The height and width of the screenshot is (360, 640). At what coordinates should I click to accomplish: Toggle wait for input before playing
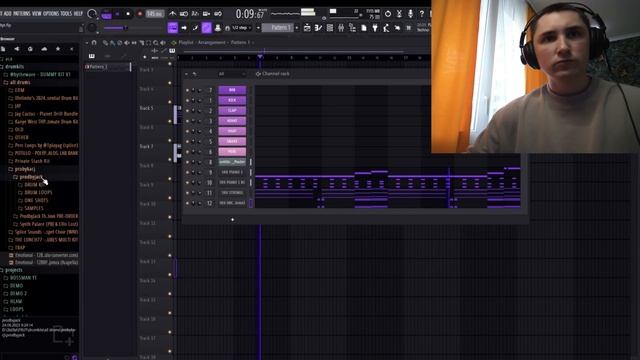(x=184, y=14)
